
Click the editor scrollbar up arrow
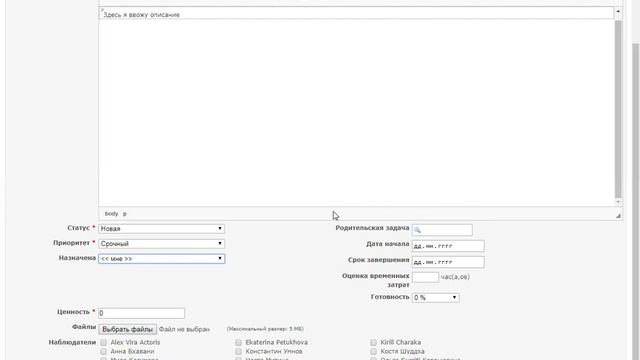618,11
